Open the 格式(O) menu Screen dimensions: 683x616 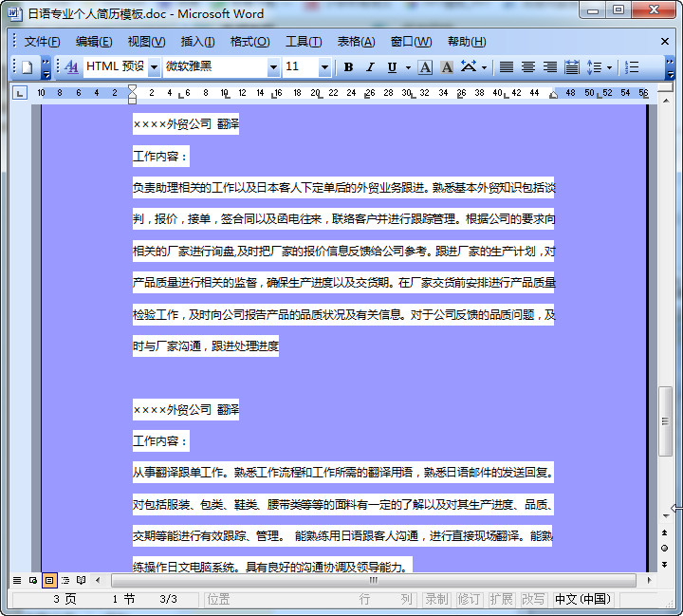click(250, 42)
